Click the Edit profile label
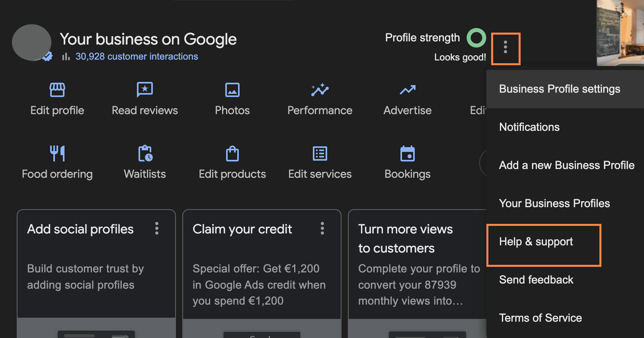The image size is (644, 338). point(57,111)
